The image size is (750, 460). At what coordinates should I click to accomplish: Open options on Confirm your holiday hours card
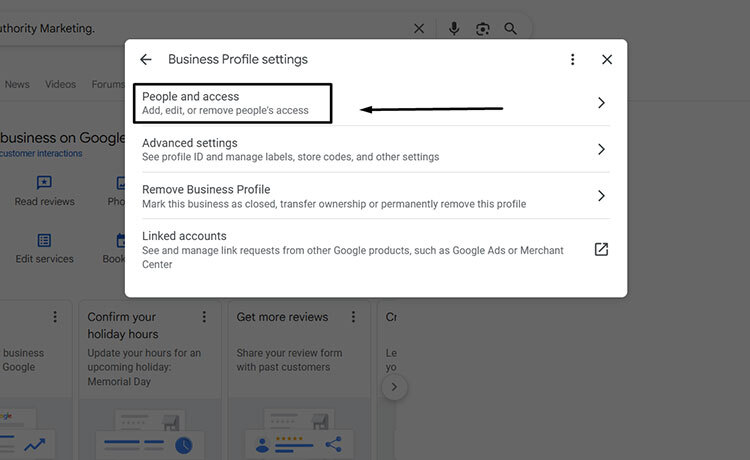point(204,317)
